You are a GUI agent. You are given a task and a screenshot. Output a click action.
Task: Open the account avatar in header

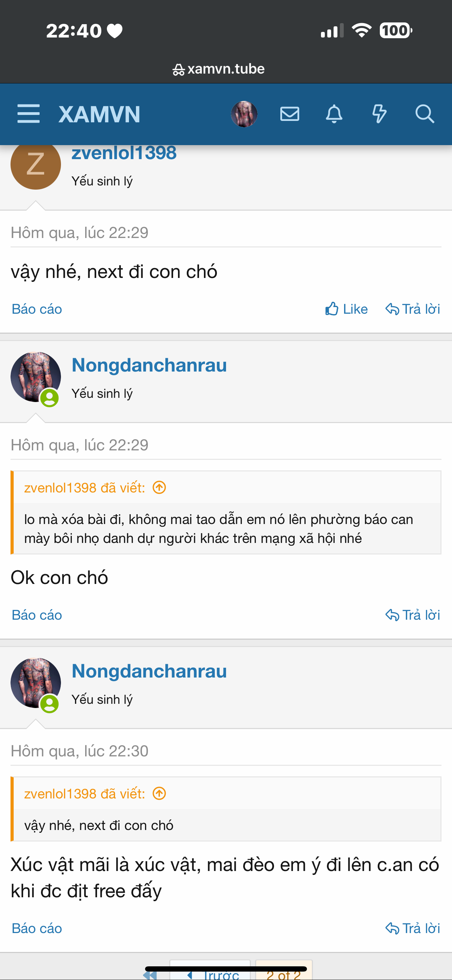[244, 114]
